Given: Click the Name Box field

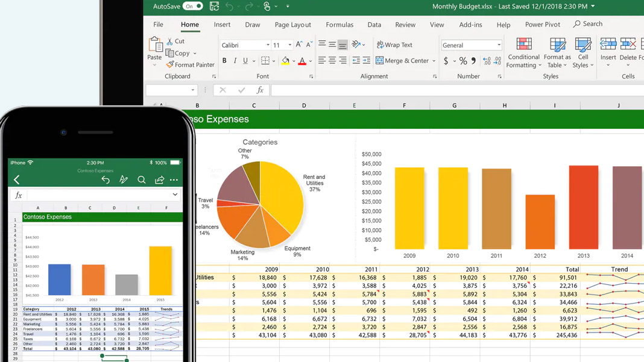Looking at the screenshot, I should click(x=172, y=90).
